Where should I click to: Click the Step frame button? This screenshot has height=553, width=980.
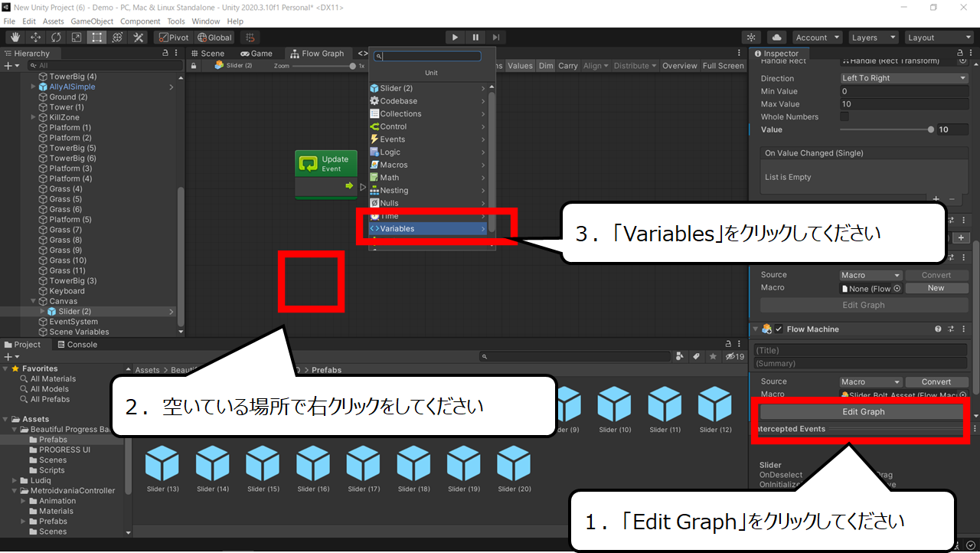pos(496,37)
